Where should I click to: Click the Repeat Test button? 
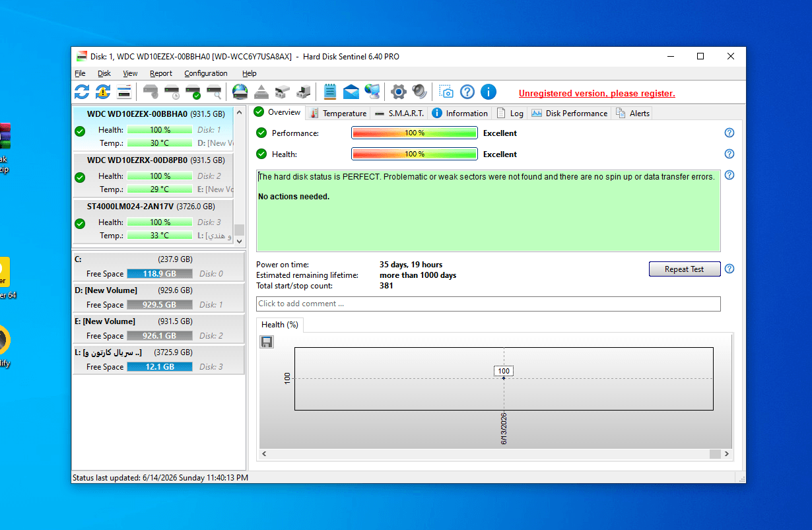pyautogui.click(x=685, y=269)
